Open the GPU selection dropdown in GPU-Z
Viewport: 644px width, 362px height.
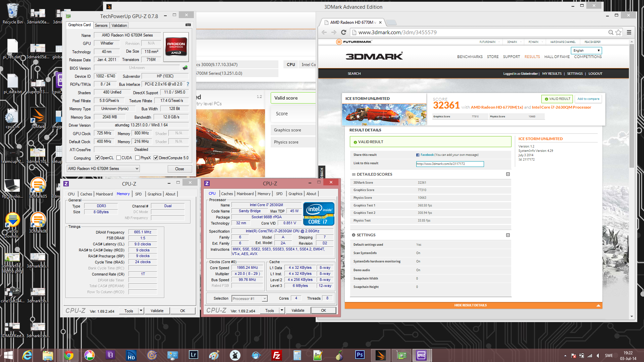point(103,169)
